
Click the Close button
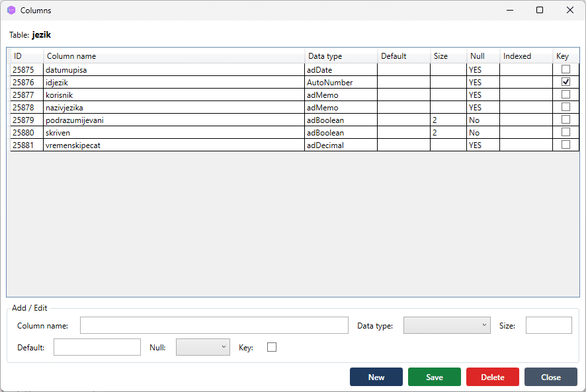pyautogui.click(x=550, y=377)
